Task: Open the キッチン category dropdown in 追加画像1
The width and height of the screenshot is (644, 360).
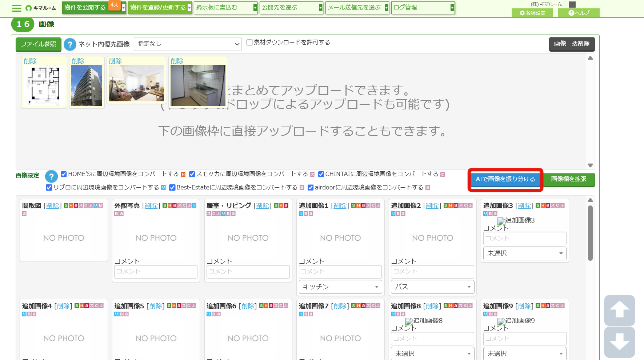Action: 340,287
